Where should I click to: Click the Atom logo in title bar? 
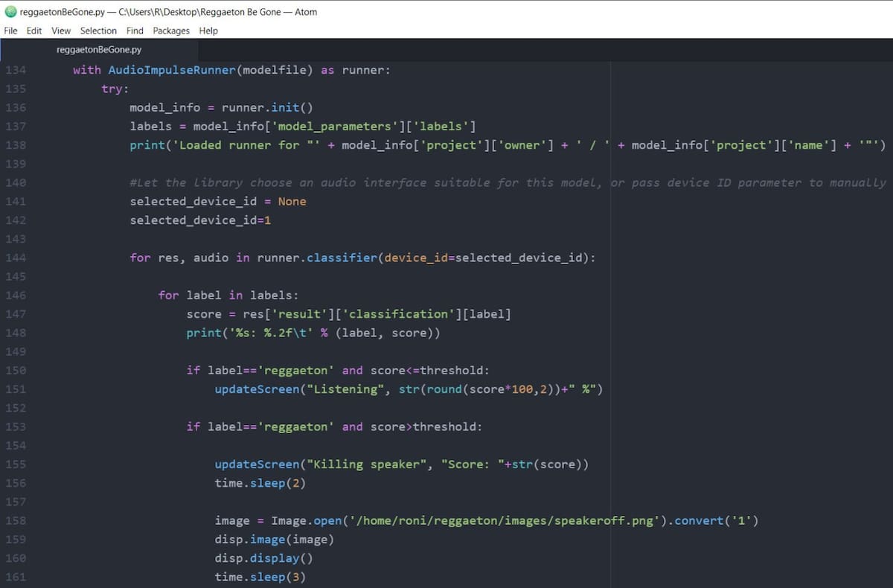(10, 12)
